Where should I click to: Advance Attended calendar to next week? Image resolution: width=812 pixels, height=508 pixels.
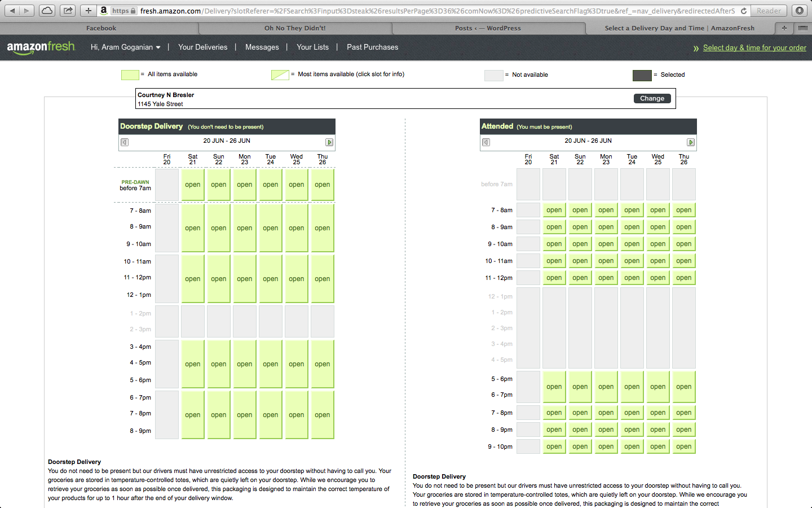690,142
